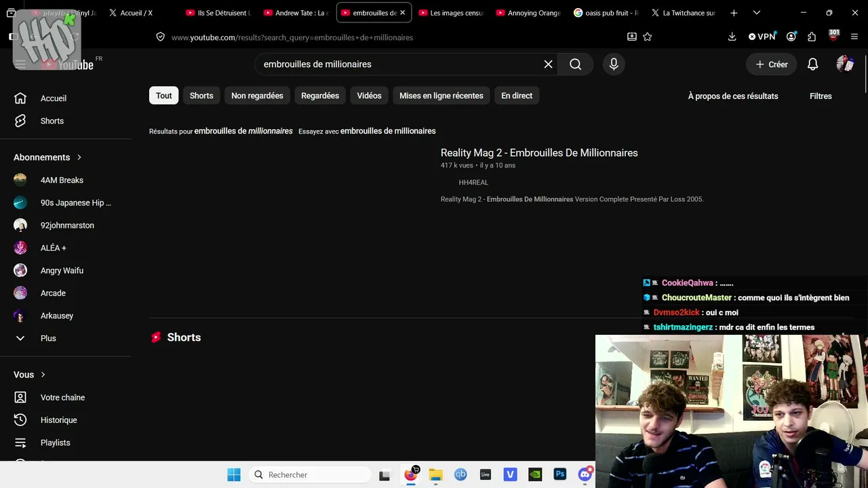Open the browser downloads panel
The image size is (868, 488).
pyautogui.click(x=732, y=37)
